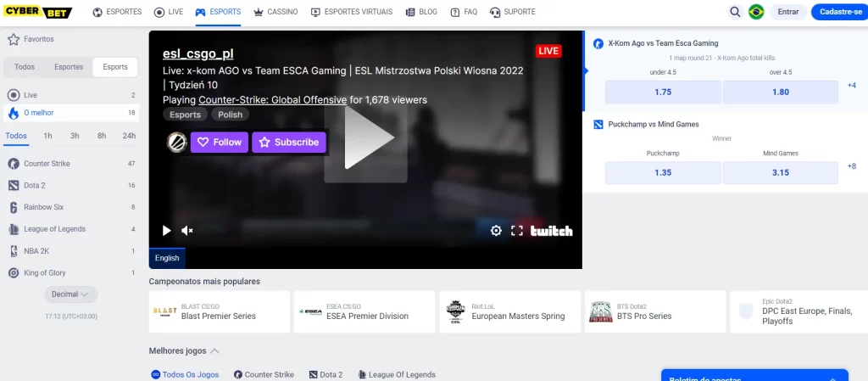Open the search magnifier icon

tap(735, 12)
